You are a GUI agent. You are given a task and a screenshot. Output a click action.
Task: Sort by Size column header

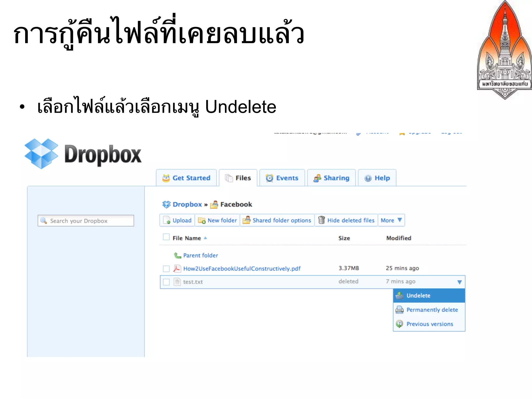point(344,238)
